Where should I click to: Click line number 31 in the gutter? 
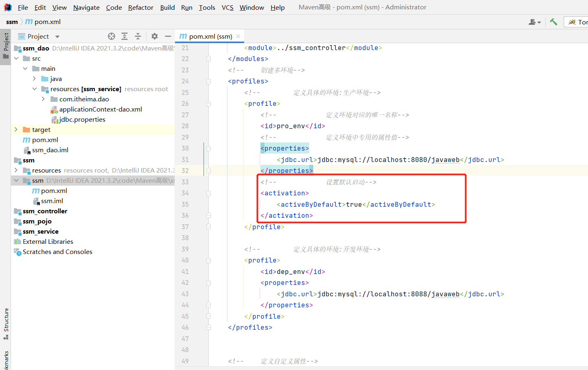[x=185, y=160]
